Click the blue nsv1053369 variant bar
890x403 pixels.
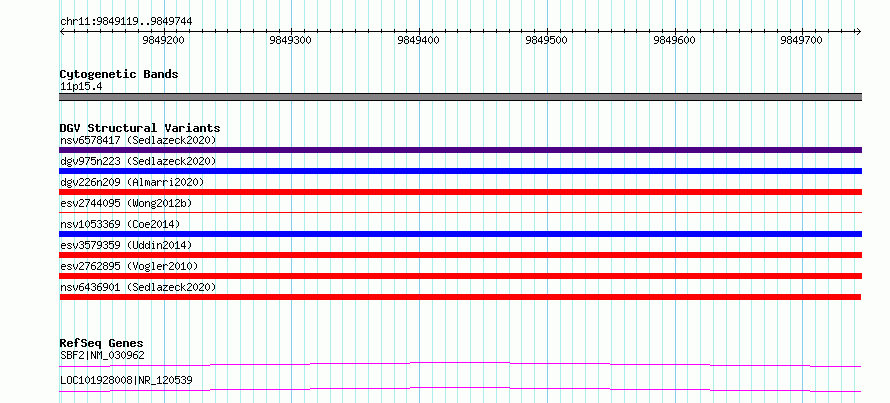click(x=460, y=234)
